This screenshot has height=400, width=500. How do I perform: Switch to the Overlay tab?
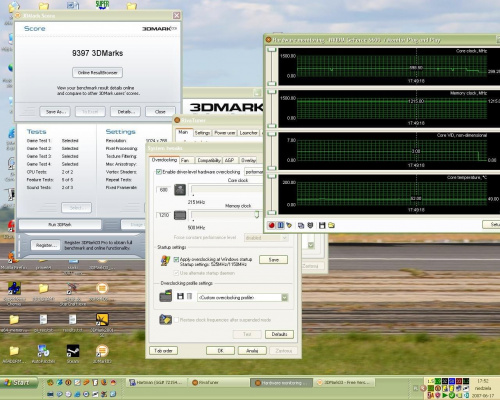point(248,160)
